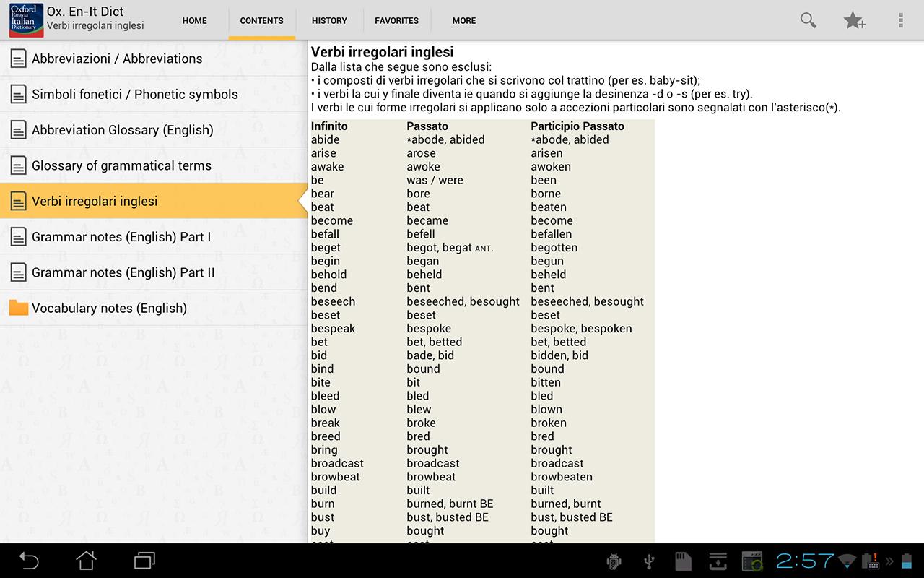Tap the SD card notification icon

pyautogui.click(x=683, y=561)
